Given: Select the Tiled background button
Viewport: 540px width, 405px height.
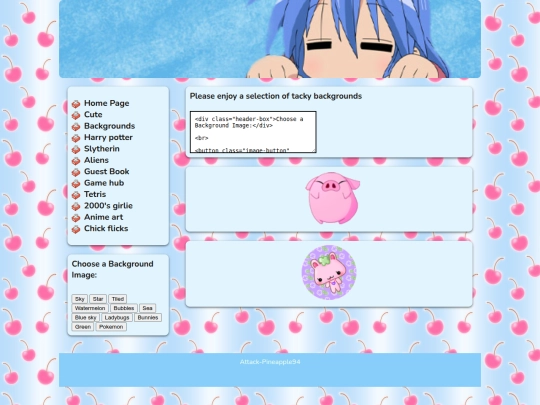Looking at the screenshot, I should 117,299.
